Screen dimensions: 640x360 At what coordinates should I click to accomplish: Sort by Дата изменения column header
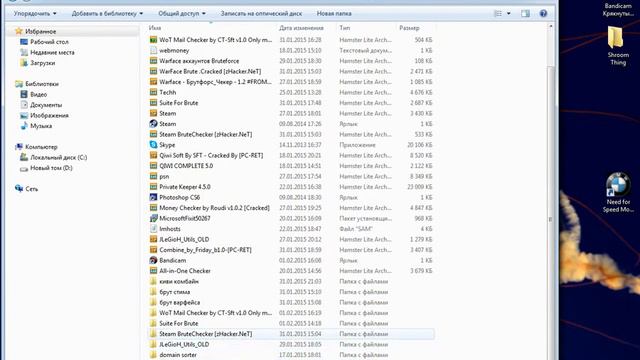pos(301,28)
